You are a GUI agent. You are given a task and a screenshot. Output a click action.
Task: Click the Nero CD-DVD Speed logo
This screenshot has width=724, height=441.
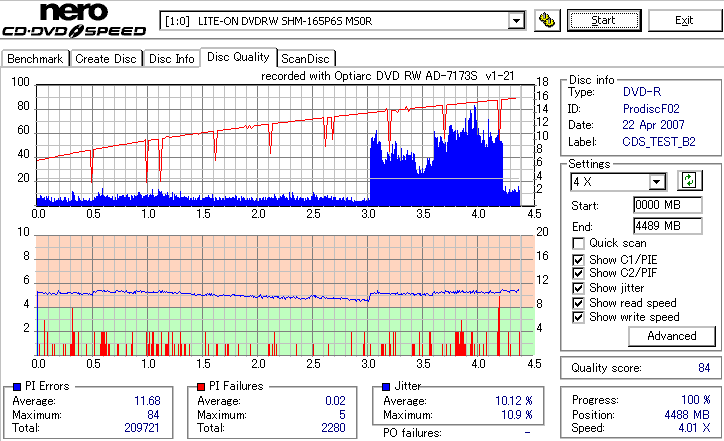pos(74,20)
